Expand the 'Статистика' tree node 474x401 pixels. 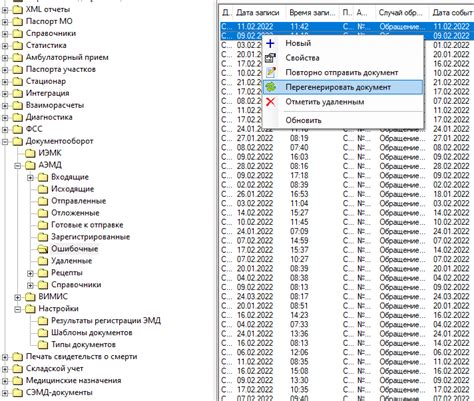coord(5,46)
